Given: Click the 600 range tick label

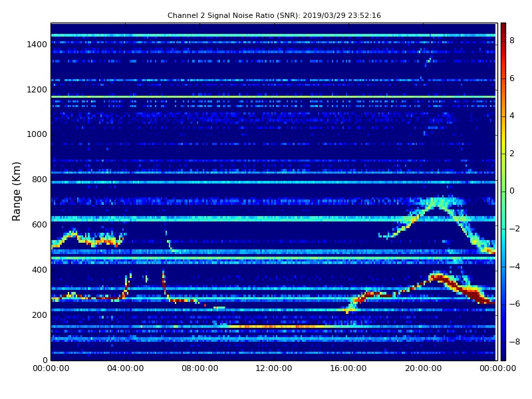Looking at the screenshot, I should 40,225.
